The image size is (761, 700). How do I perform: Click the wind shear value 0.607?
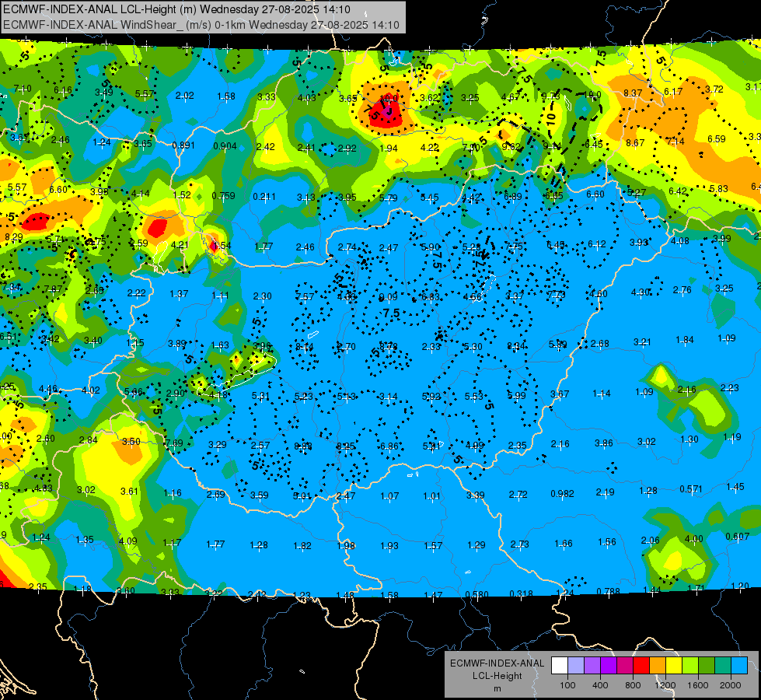[x=737, y=537]
